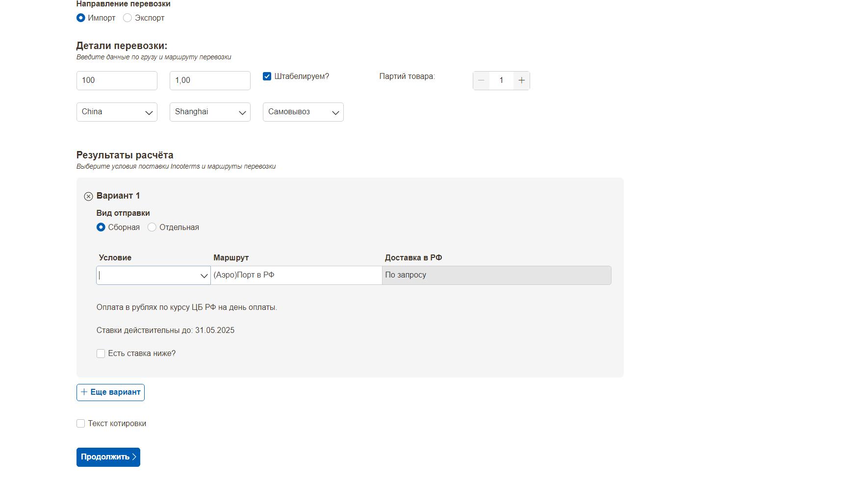Open the Shanghai city dropdown

point(210,112)
